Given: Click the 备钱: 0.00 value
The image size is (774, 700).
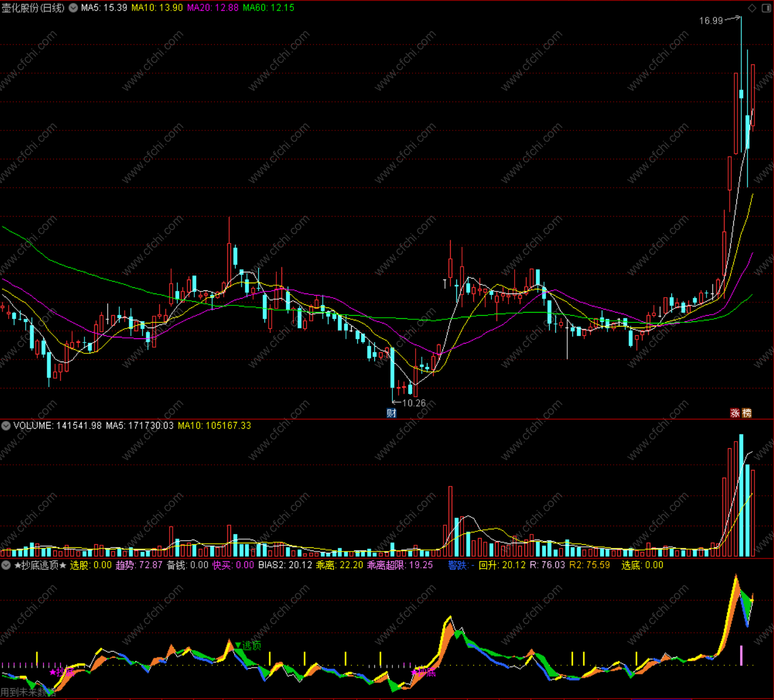Looking at the screenshot, I should click(188, 565).
